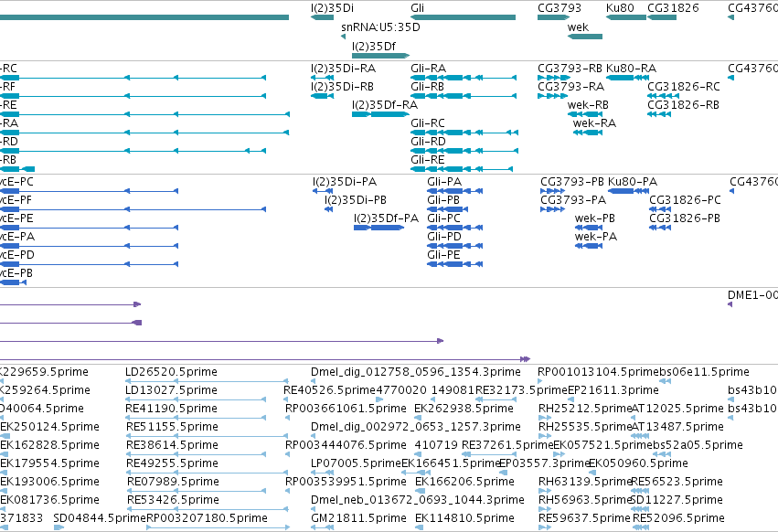Select transcript Gli-RB

(x=427, y=86)
